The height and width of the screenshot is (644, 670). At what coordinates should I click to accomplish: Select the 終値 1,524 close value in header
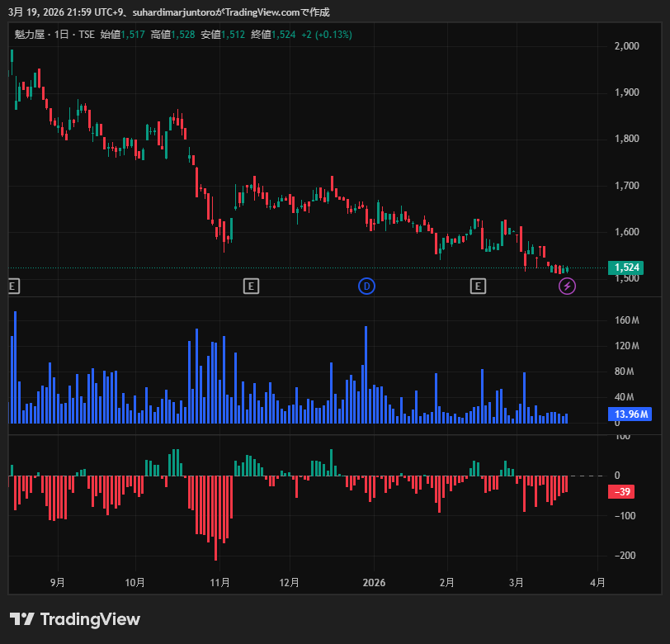[x=273, y=35]
